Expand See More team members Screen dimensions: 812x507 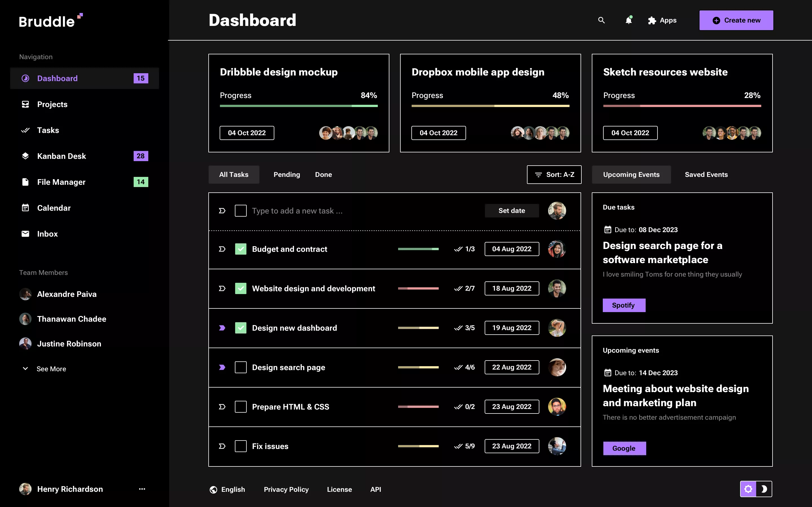(51, 369)
